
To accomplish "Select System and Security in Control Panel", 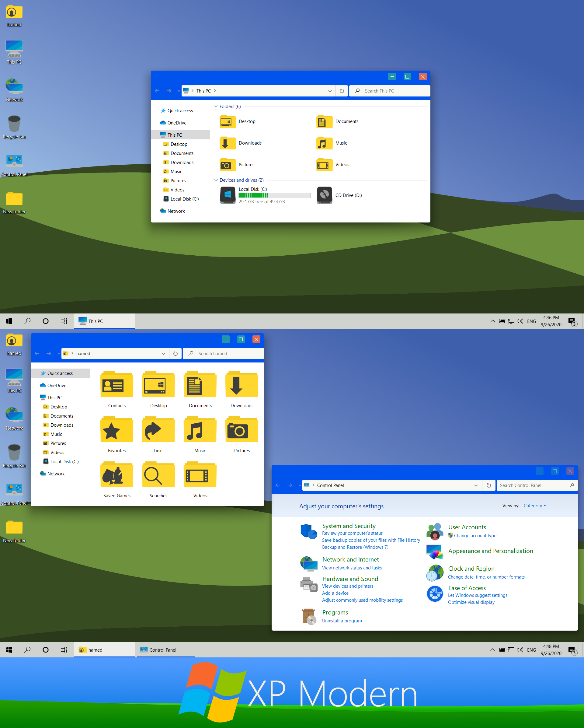I will point(348,525).
